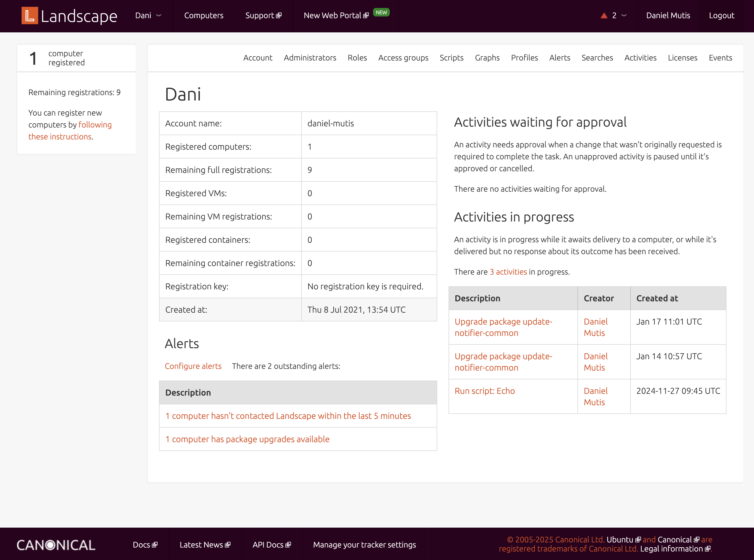The height and width of the screenshot is (560, 754).
Task: Expand the alerts count dropdown chevron
Action: 624,16
